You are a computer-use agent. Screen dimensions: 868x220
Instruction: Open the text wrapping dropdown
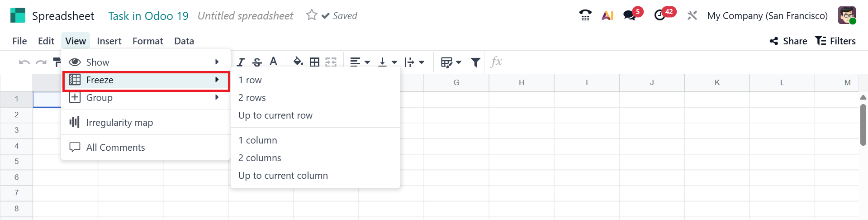point(414,62)
